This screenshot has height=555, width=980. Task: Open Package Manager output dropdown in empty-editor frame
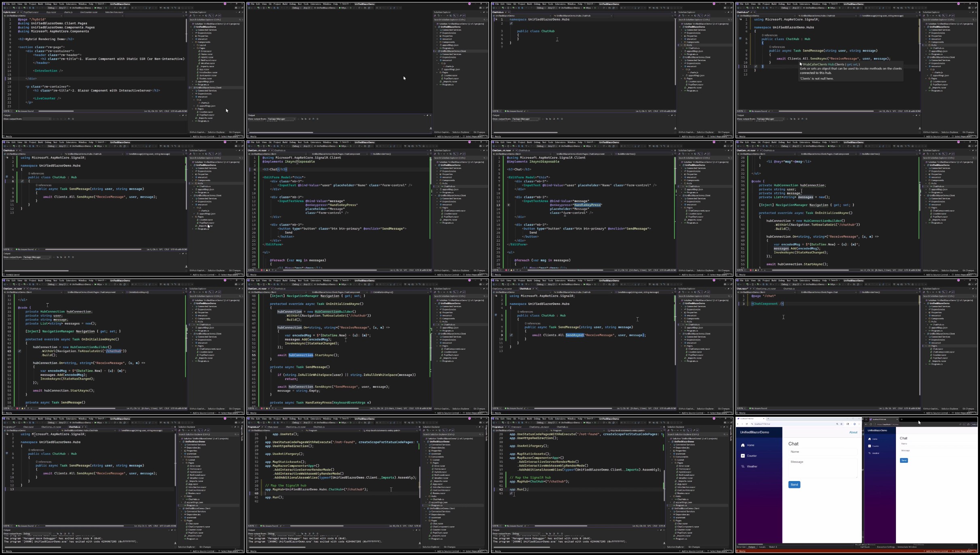(x=282, y=119)
